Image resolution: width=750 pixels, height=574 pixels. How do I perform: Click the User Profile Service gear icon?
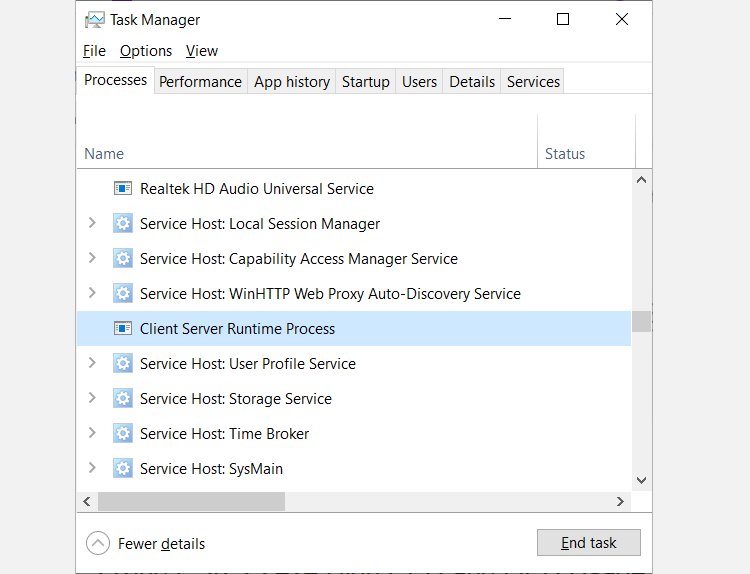click(x=123, y=364)
